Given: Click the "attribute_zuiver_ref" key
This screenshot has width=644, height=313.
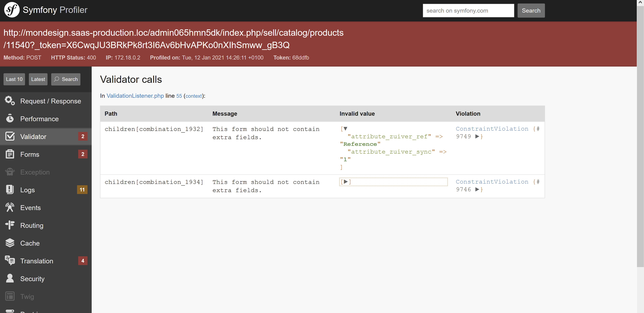Looking at the screenshot, I should pos(389,136).
